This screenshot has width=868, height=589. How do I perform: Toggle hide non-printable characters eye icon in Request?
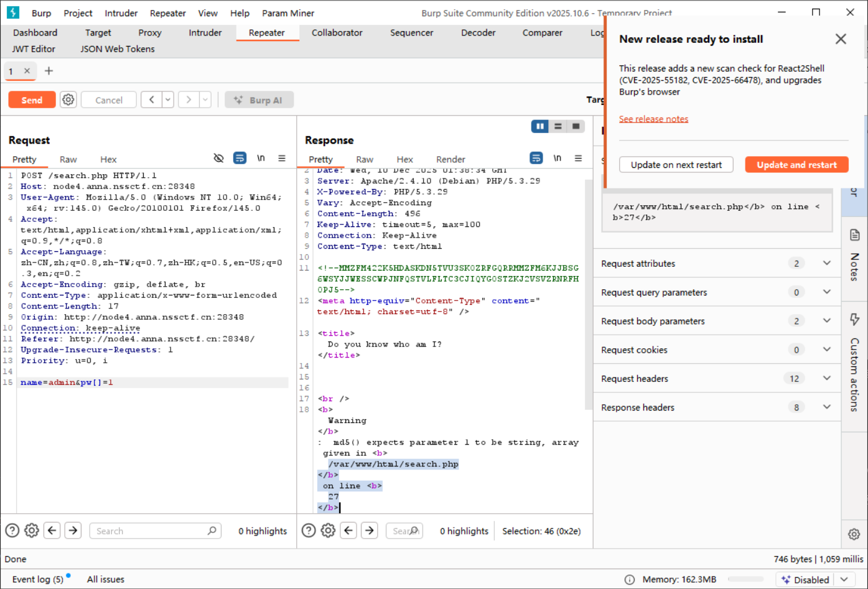[x=218, y=159]
